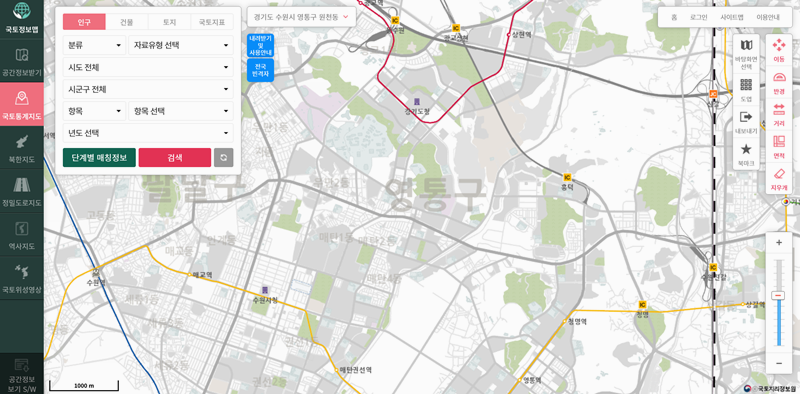
Task: Open the 시도 전체 dropdown
Action: (148, 67)
